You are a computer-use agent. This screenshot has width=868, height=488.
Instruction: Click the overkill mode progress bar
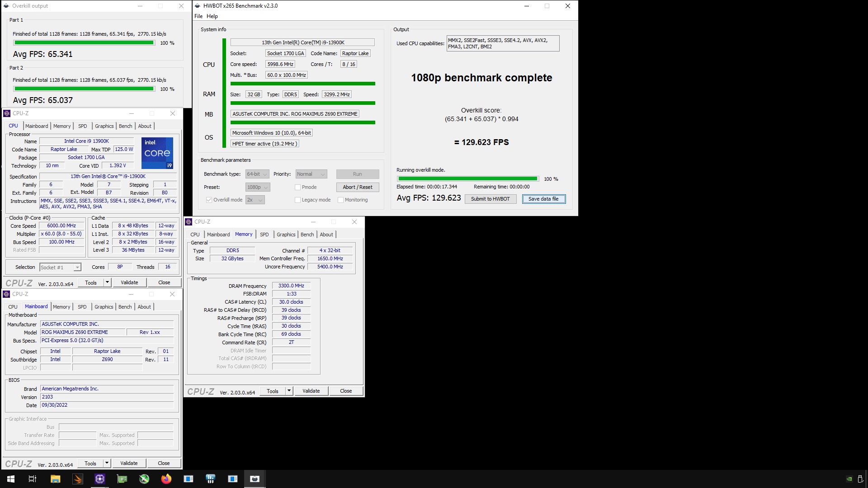(468, 179)
